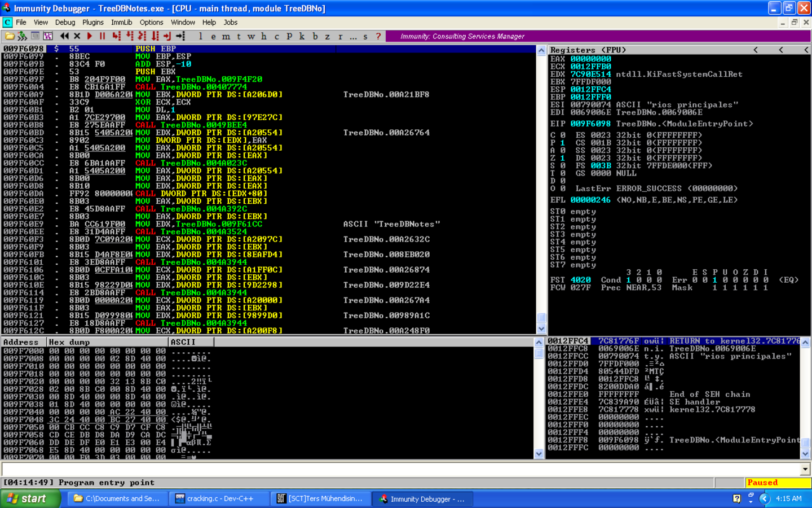Open the Plugins menu

click(x=93, y=23)
